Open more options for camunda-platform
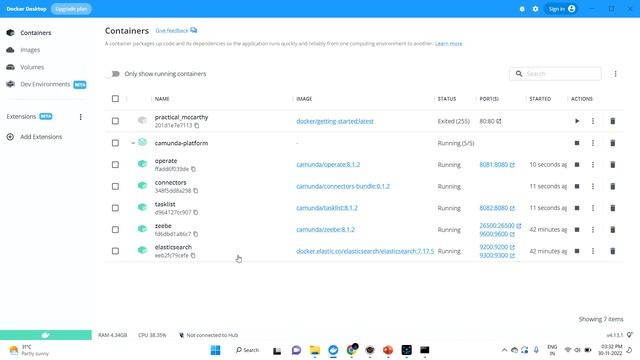 pyautogui.click(x=593, y=143)
